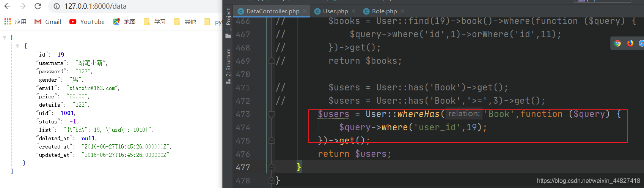This screenshot has height=188, width=644.
Task: Reload the 127.0.0.1:8000/data page
Action: 38,6
